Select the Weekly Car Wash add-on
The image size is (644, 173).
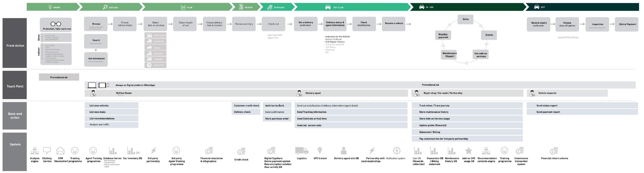(155, 35)
